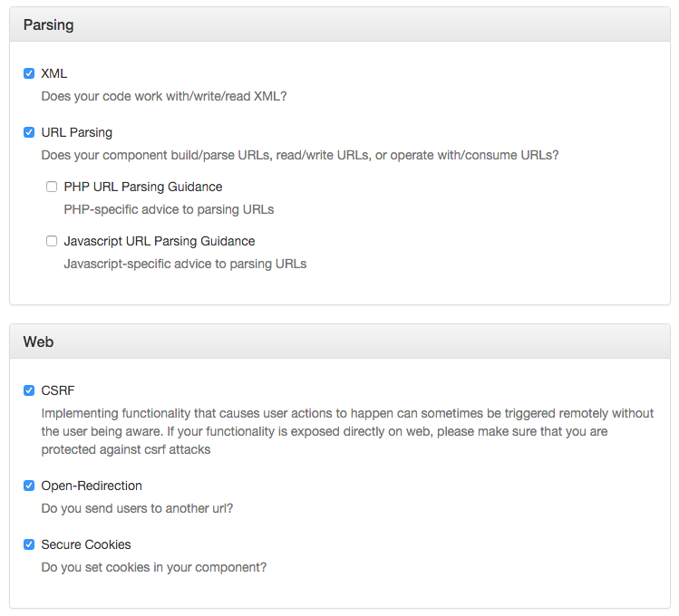
Task: Disable the CSRF checkbox
Action: coord(29,390)
